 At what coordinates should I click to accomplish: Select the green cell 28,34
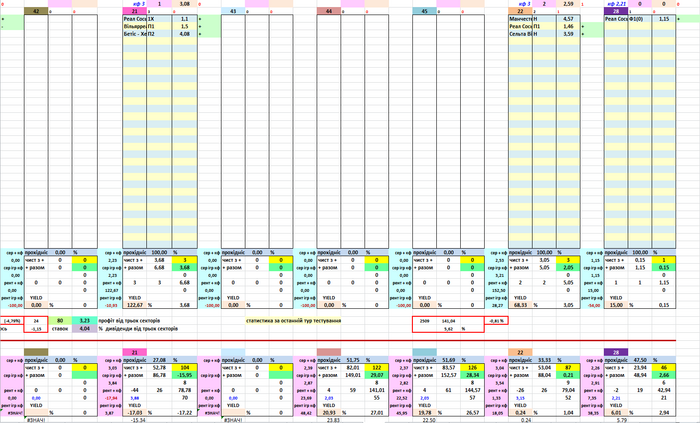click(x=472, y=375)
